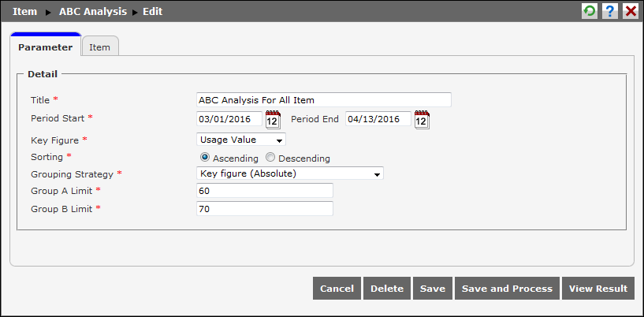The height and width of the screenshot is (317, 644).
Task: Click the ABC Analysis breadcrumb
Action: click(x=93, y=12)
